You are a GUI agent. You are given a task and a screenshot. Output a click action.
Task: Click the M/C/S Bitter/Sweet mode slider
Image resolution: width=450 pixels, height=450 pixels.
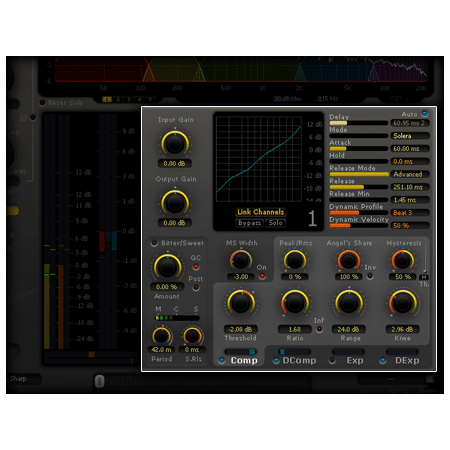[x=177, y=318]
